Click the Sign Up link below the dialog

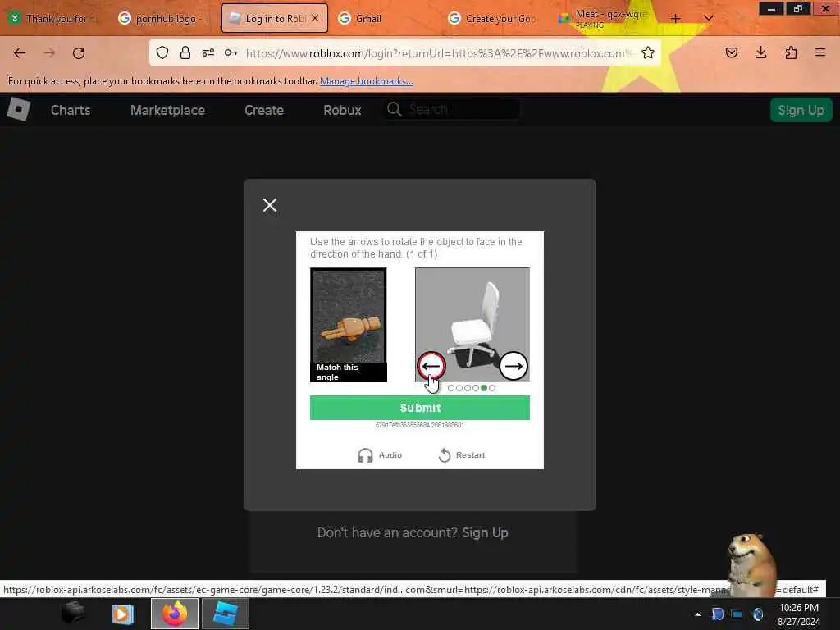point(485,532)
